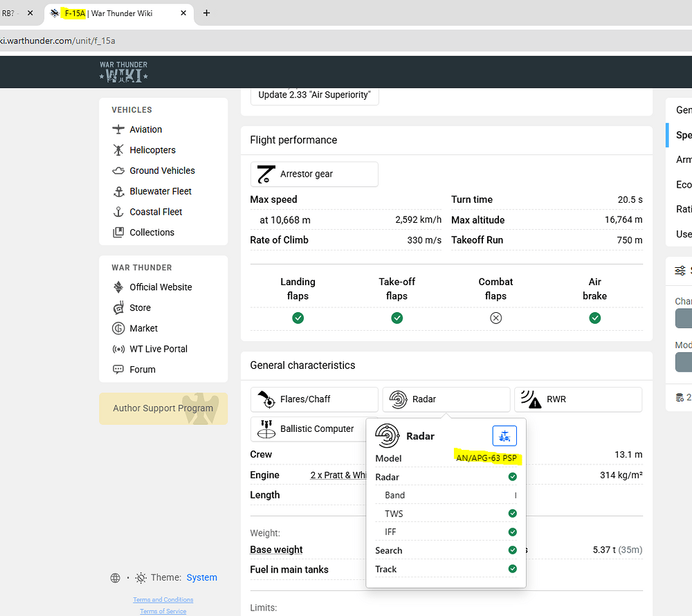Close the F-15A War Thunder Wiki tab

(x=183, y=13)
